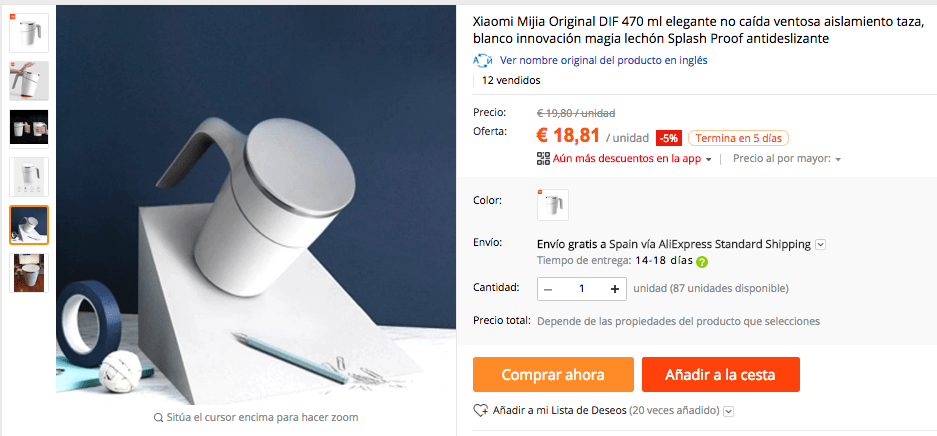This screenshot has width=937, height=436.
Task: Click the green delivery time help icon
Action: [702, 262]
